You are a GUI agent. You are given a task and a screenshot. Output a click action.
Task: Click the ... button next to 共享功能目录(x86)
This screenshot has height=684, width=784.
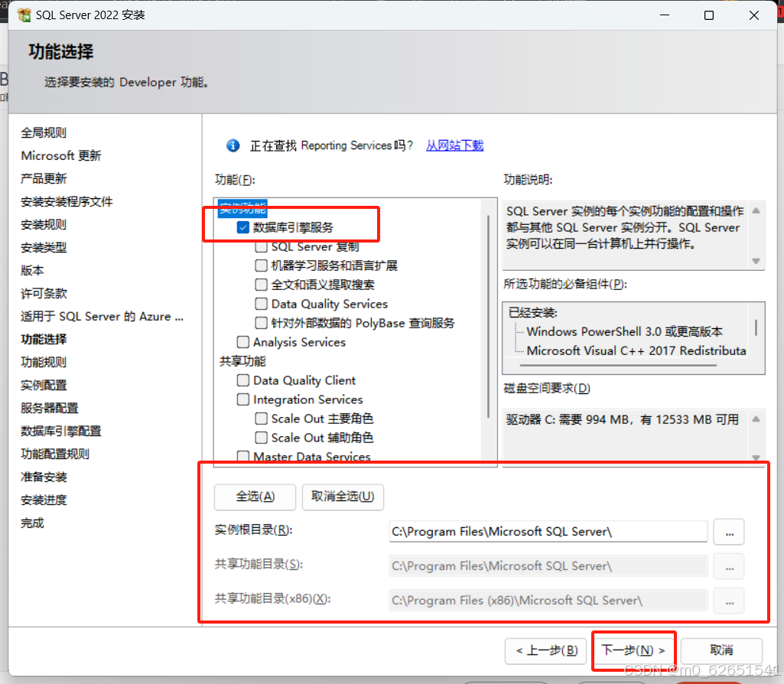(x=729, y=601)
